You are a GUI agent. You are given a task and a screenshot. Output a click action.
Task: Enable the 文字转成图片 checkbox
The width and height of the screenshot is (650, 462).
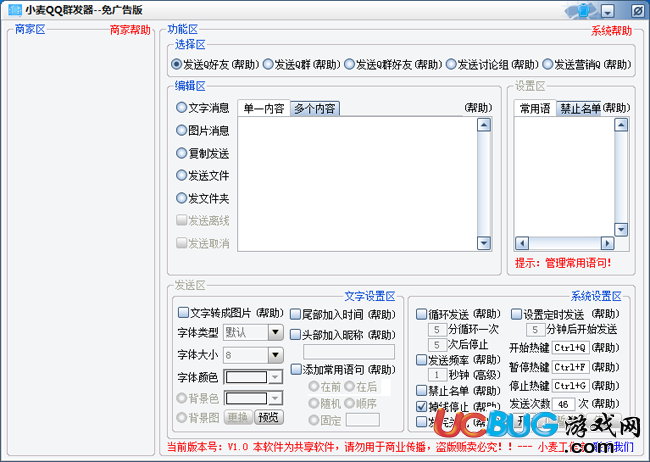183,312
